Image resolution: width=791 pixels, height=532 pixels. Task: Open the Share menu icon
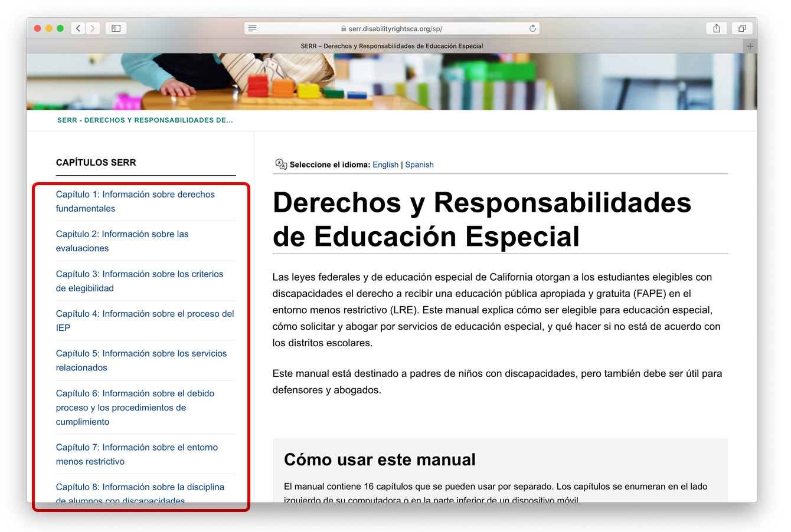click(717, 28)
